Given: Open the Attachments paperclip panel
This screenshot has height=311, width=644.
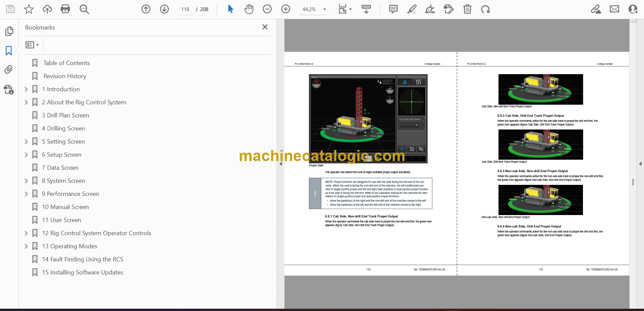Looking at the screenshot, I should pyautogui.click(x=9, y=69).
